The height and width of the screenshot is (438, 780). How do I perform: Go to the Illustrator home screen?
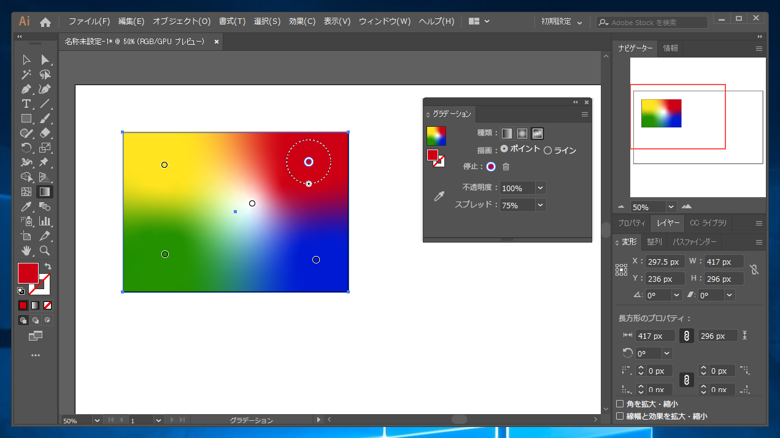tap(45, 22)
